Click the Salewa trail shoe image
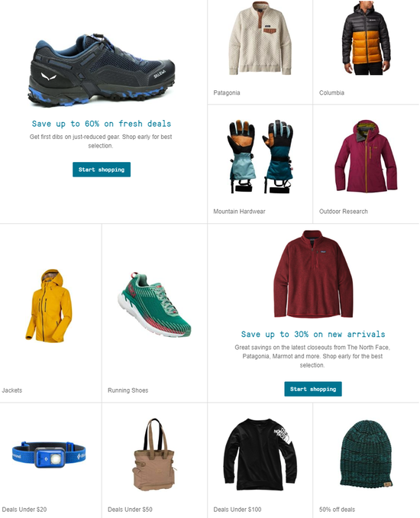The image size is (420, 518). (101, 70)
